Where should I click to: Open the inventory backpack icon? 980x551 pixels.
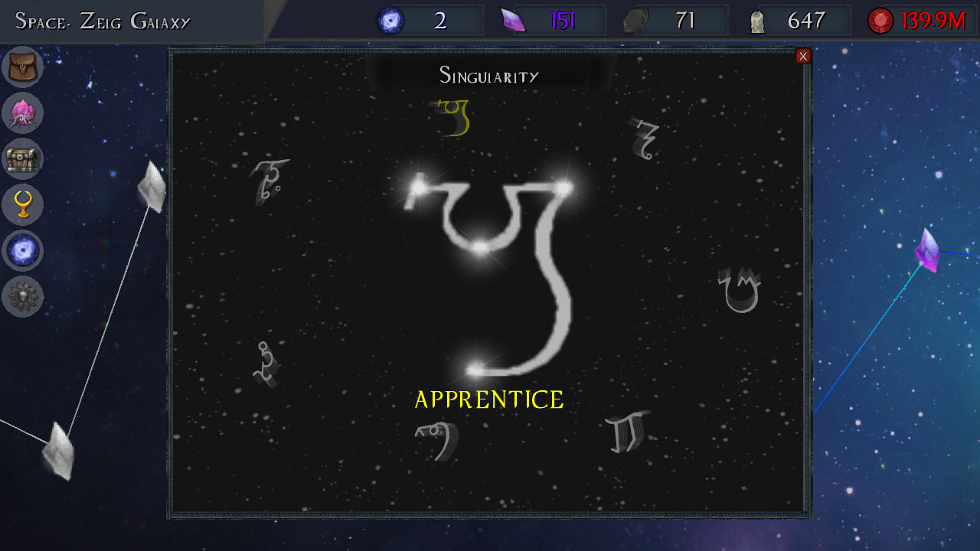[22, 66]
